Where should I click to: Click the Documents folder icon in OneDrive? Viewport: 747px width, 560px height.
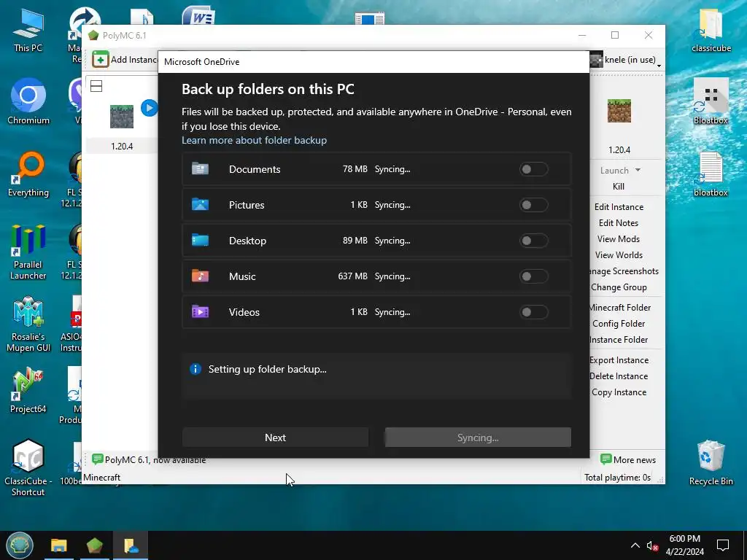[200, 168]
